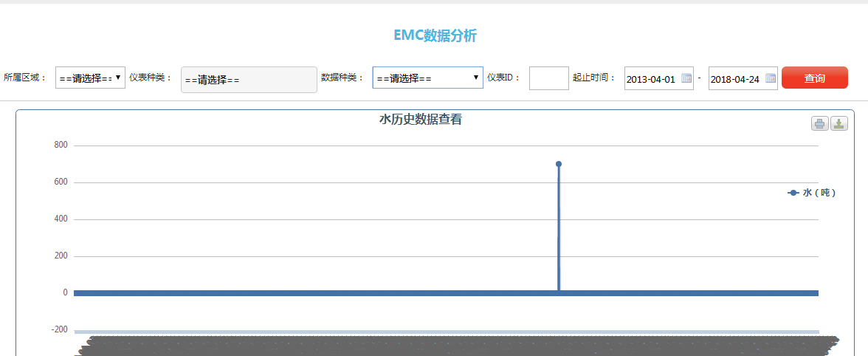868x356 pixels.
Task: Click the chart print icon
Action: (820, 123)
